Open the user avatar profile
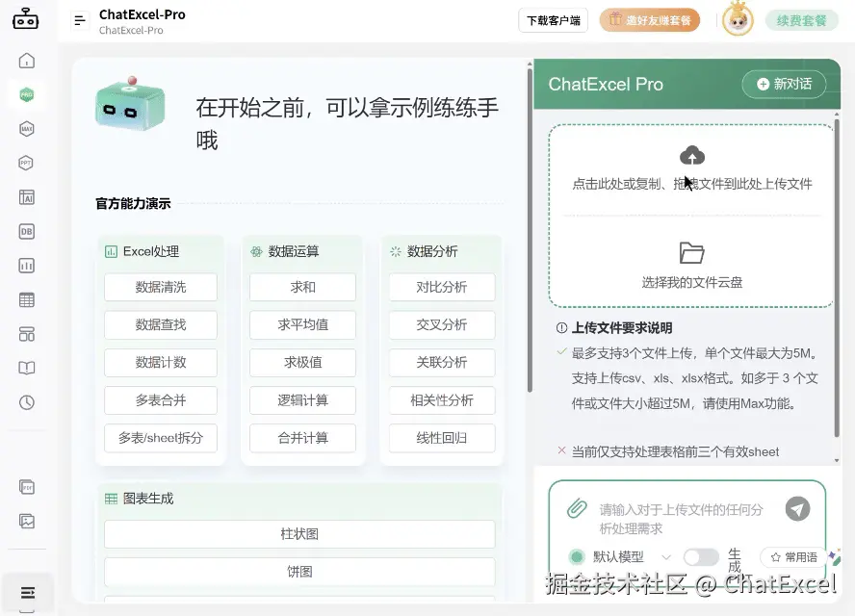The width and height of the screenshot is (855, 616). tap(738, 19)
